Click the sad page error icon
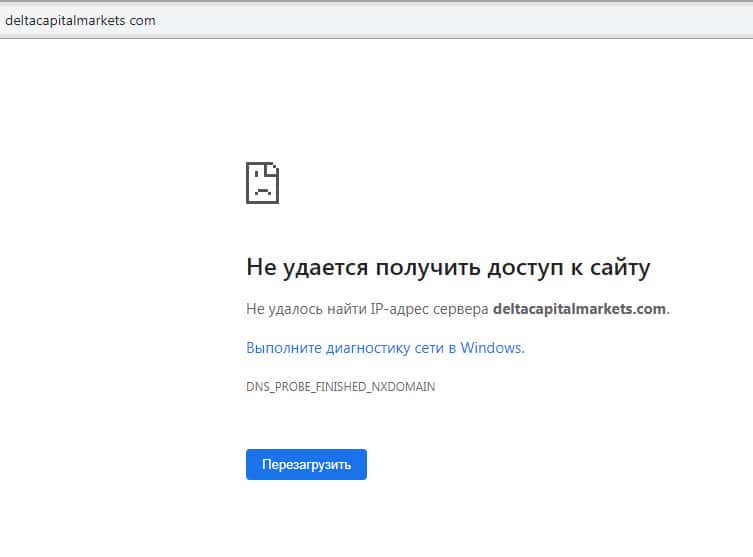 click(x=263, y=183)
